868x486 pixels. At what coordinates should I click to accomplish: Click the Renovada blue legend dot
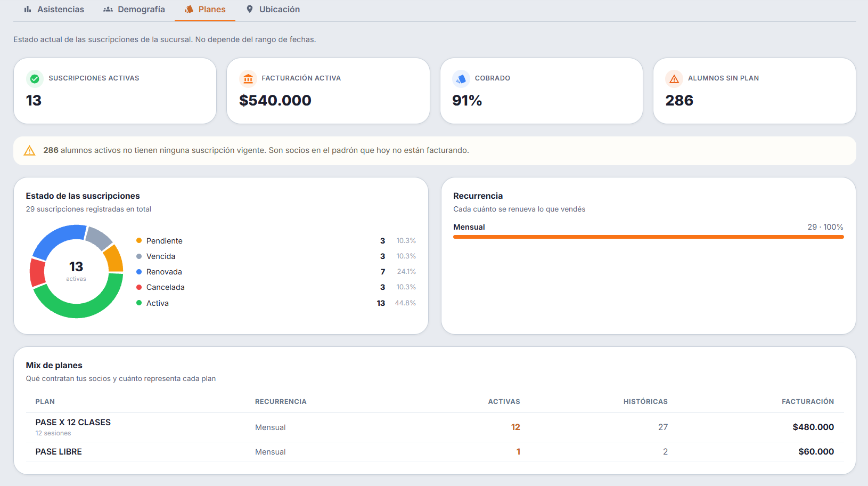pyautogui.click(x=139, y=272)
